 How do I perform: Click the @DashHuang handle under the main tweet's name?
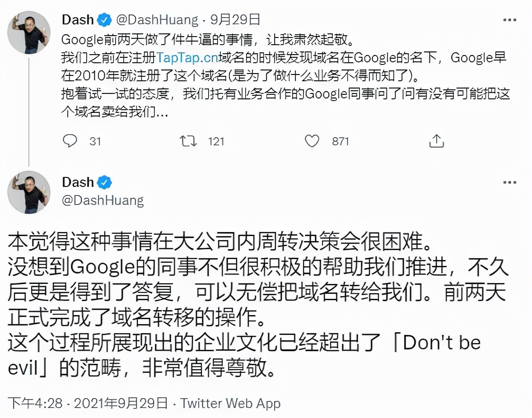pyautogui.click(x=103, y=200)
